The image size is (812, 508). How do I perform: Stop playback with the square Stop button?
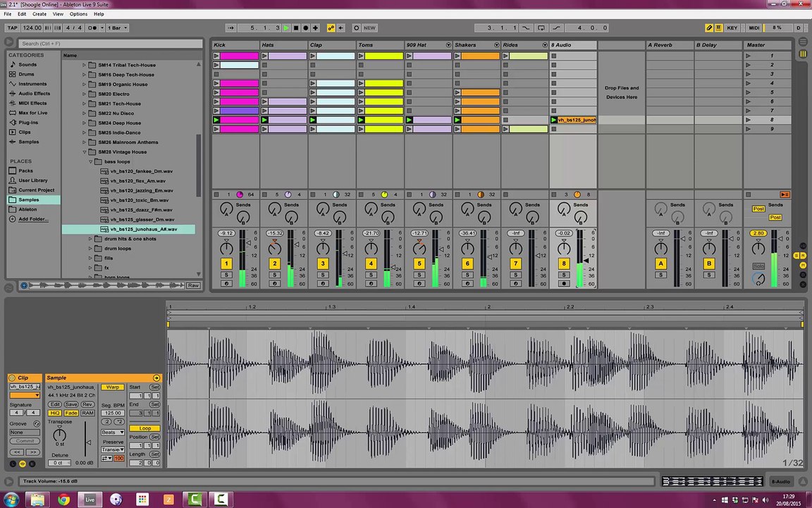click(296, 28)
